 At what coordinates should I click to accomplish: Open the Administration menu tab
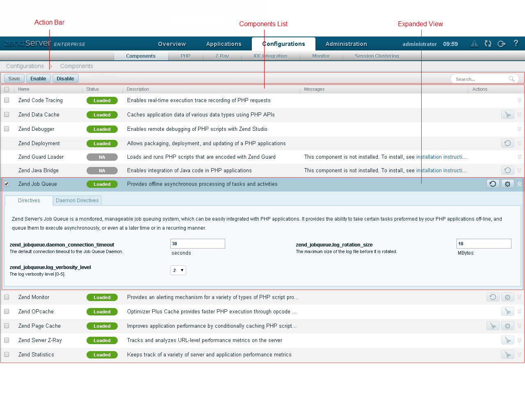click(x=346, y=44)
